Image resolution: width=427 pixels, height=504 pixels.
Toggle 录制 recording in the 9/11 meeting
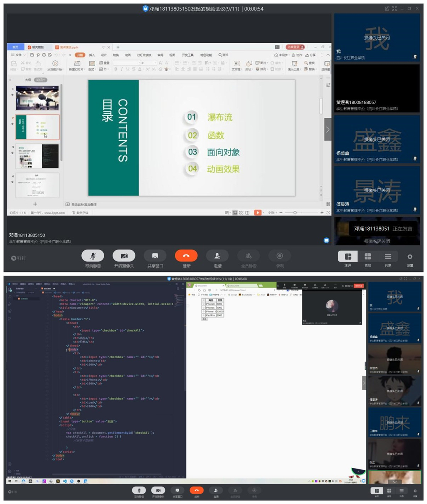[280, 256]
